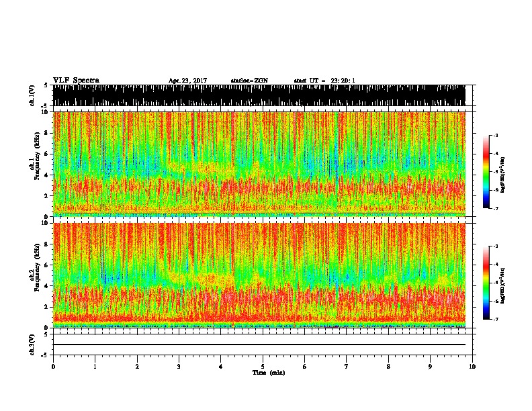This screenshot has height=411, width=532.
Task: Click time axis tick label "10"
Action: point(472,367)
